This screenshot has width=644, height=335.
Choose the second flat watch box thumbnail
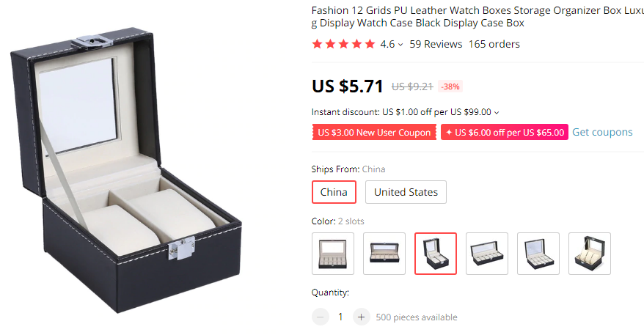384,254
